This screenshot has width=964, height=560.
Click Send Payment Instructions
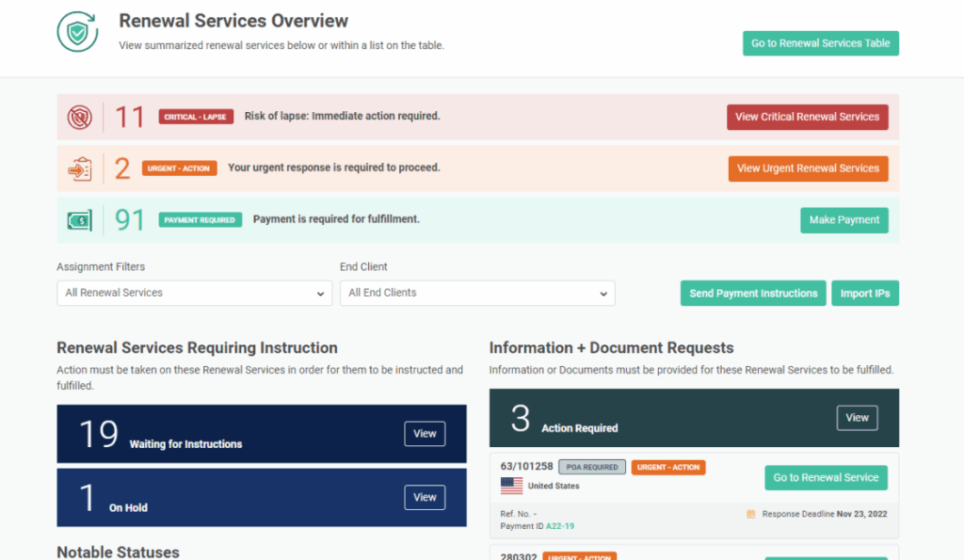tap(752, 293)
